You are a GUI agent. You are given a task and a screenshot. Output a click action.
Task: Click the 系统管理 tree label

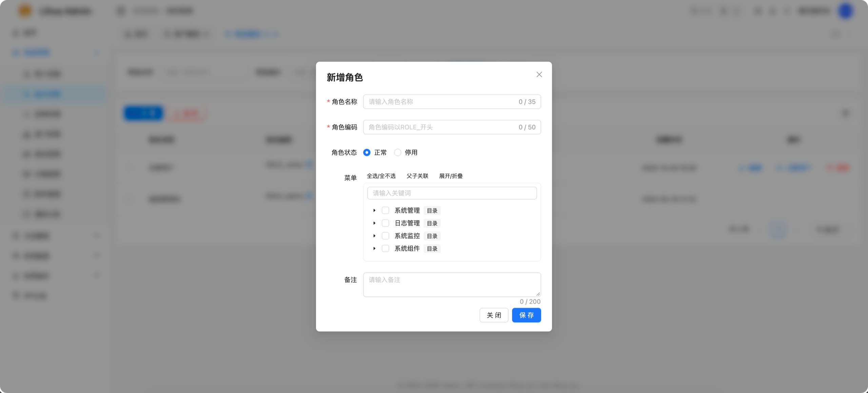click(407, 211)
